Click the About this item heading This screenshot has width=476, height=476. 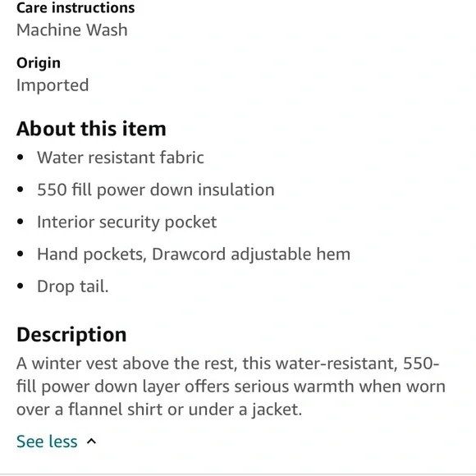pos(91,129)
